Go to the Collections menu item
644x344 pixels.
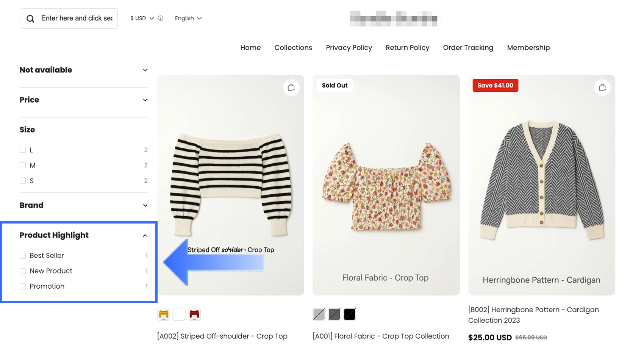[x=293, y=47]
